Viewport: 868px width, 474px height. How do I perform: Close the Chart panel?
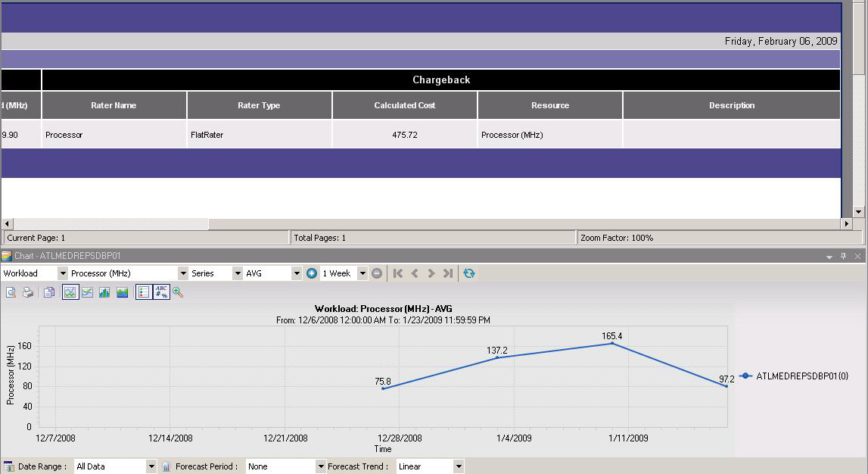tap(857, 256)
